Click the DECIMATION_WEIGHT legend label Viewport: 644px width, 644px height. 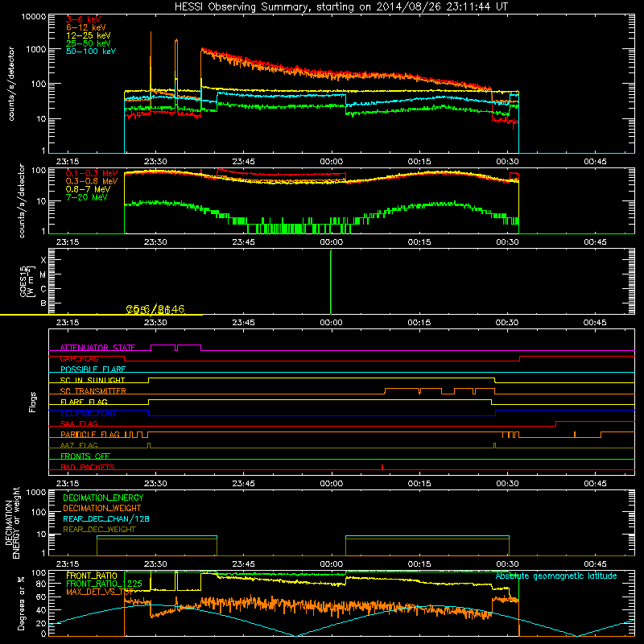[102, 509]
